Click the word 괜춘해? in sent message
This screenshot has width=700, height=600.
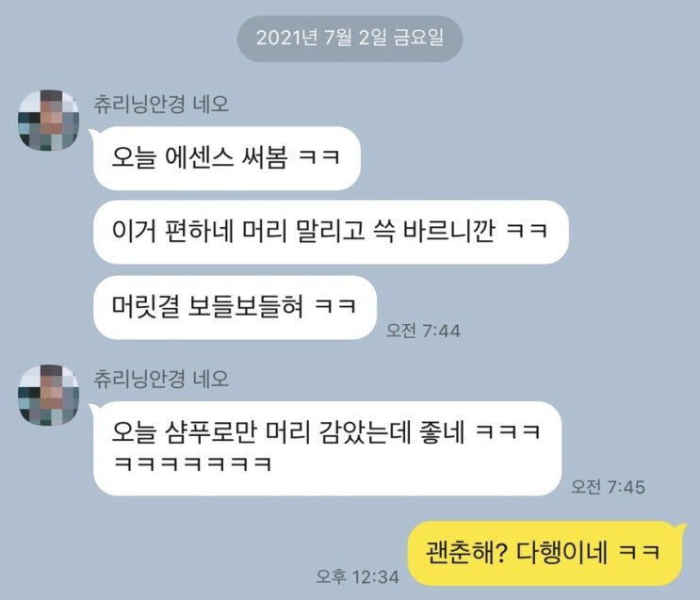466,553
